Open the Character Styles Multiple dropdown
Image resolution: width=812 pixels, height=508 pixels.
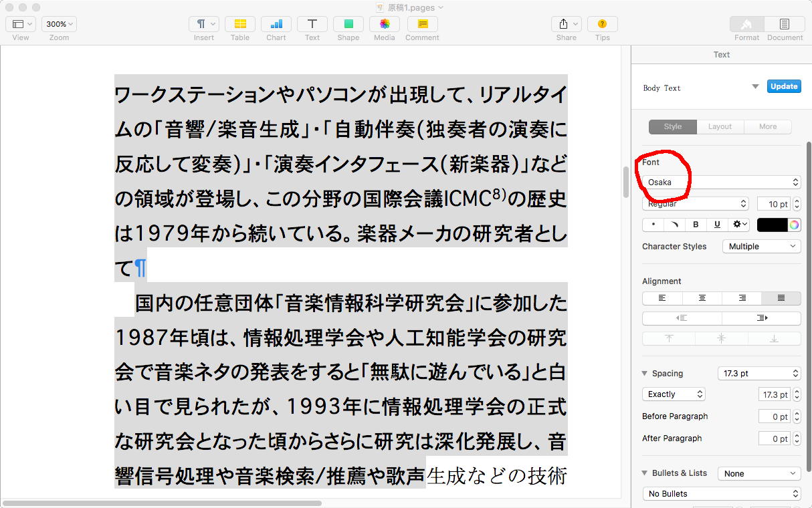[761, 247]
